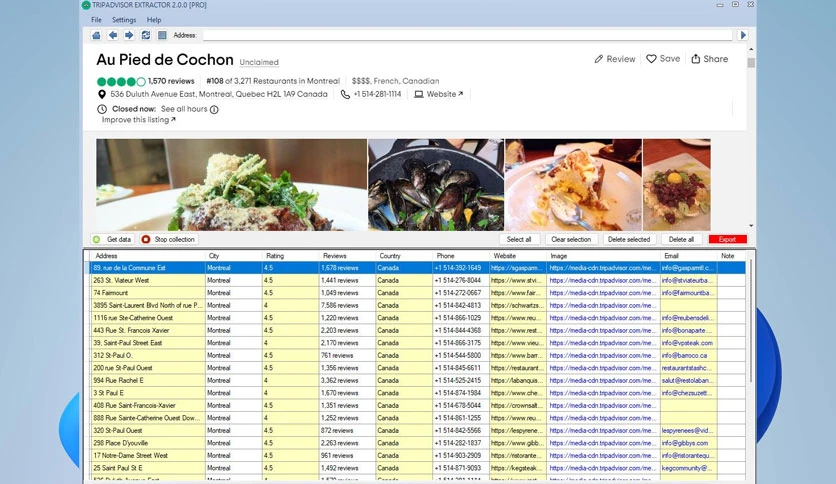Sort by the Rating column header

pyautogui.click(x=291, y=256)
